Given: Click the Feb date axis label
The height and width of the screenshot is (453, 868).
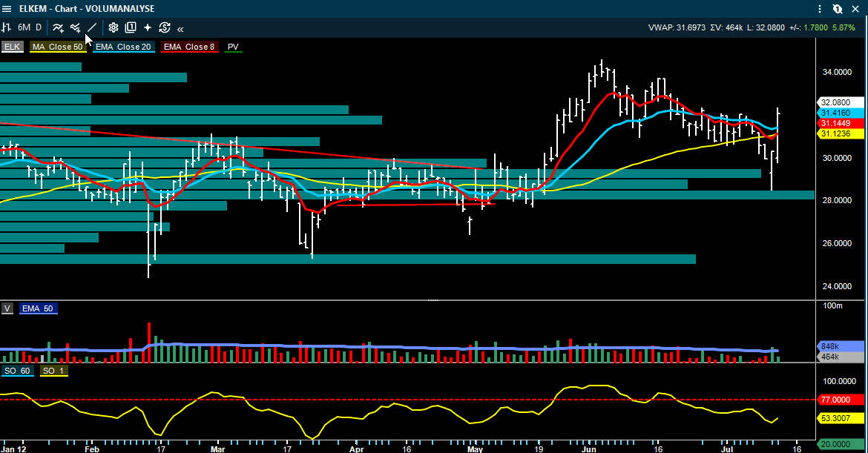Looking at the screenshot, I should [92, 449].
